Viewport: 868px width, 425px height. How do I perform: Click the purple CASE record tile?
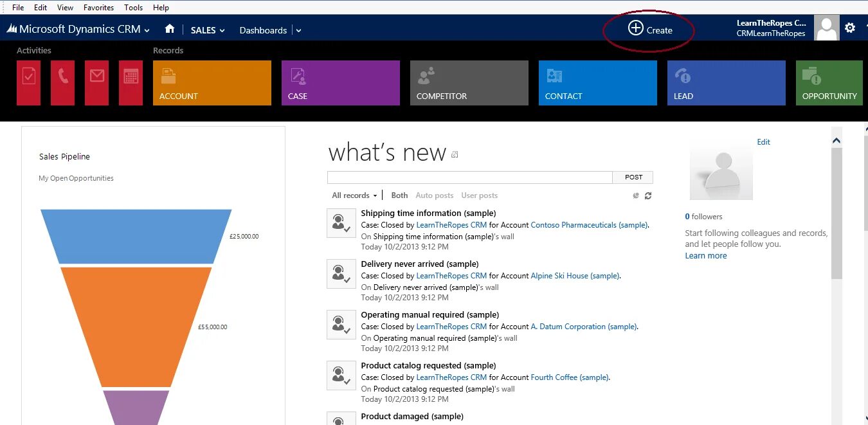click(341, 83)
